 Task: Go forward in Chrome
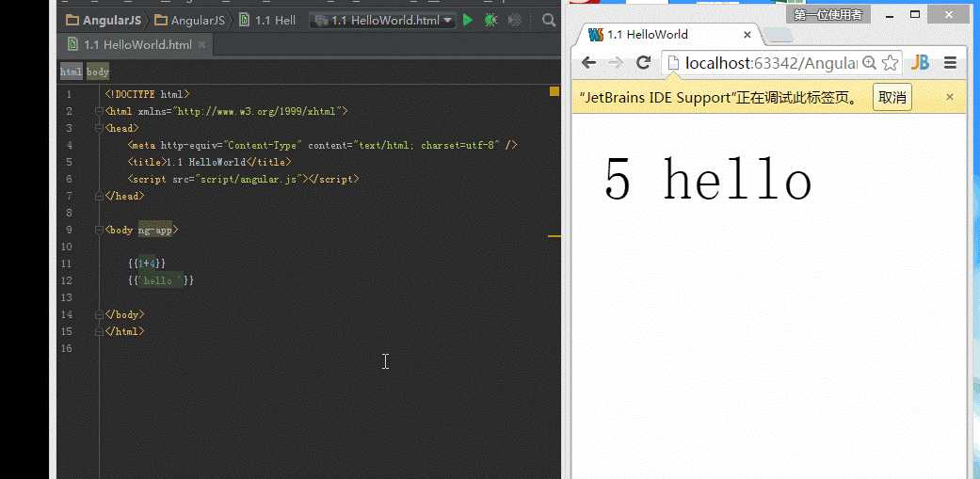point(616,62)
